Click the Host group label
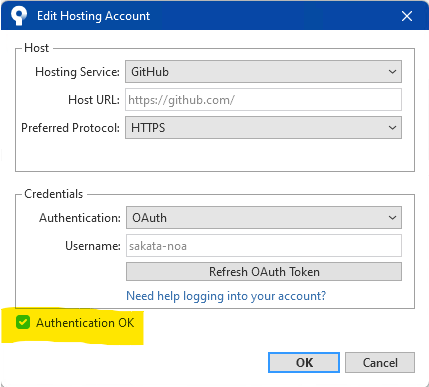 coord(37,48)
